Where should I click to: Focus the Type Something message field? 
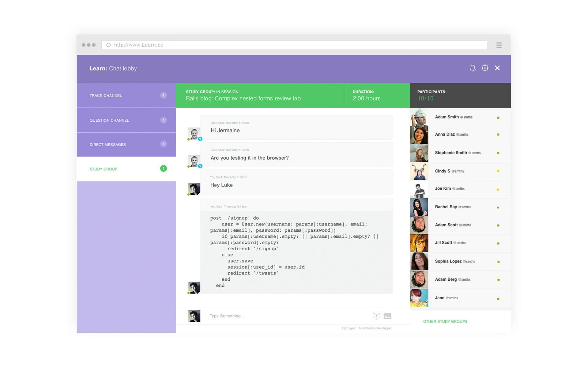click(288, 316)
